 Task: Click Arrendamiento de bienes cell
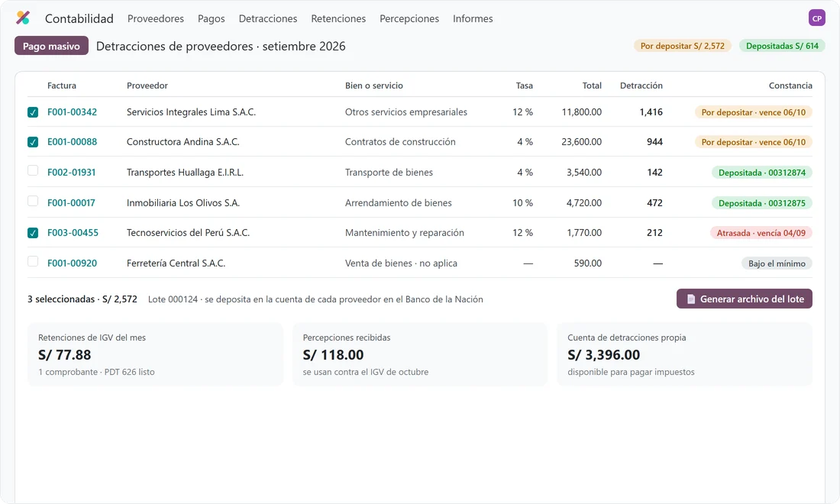[x=399, y=203]
